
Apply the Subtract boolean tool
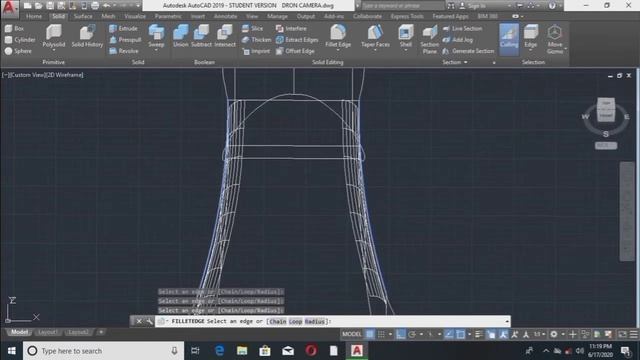[x=201, y=36]
